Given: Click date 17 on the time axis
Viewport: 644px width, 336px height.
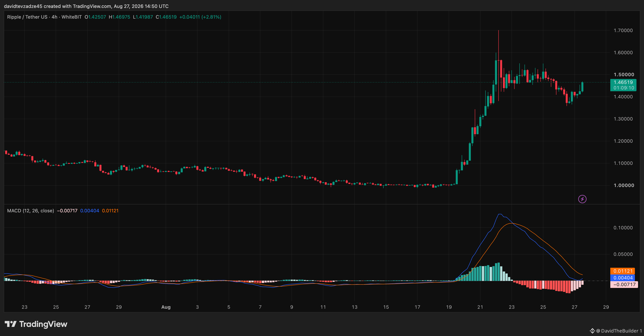Looking at the screenshot, I should point(418,307).
